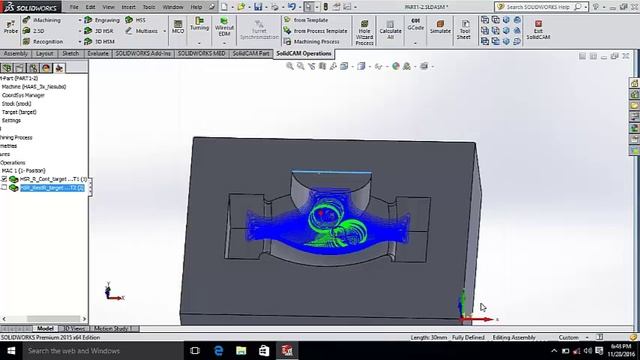This screenshot has width=640, height=360.
Task: Select Stock (stock) in the tree
Action: (x=16, y=104)
